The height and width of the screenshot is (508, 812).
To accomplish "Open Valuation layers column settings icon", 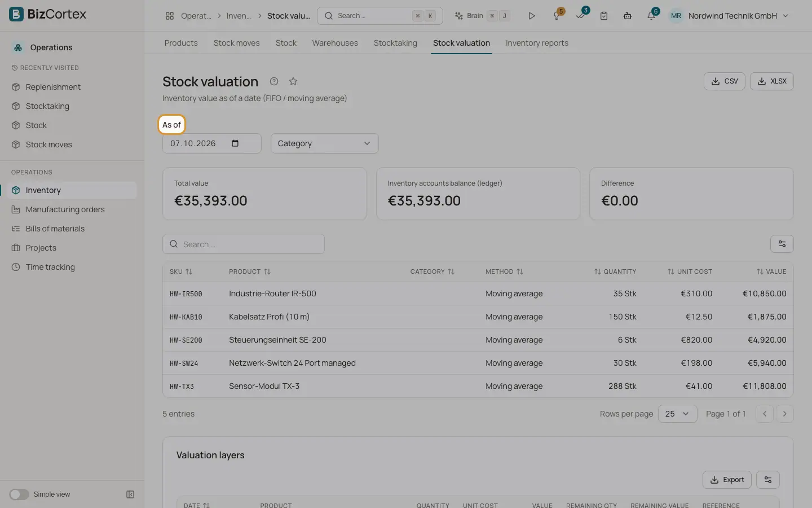I will click(768, 480).
